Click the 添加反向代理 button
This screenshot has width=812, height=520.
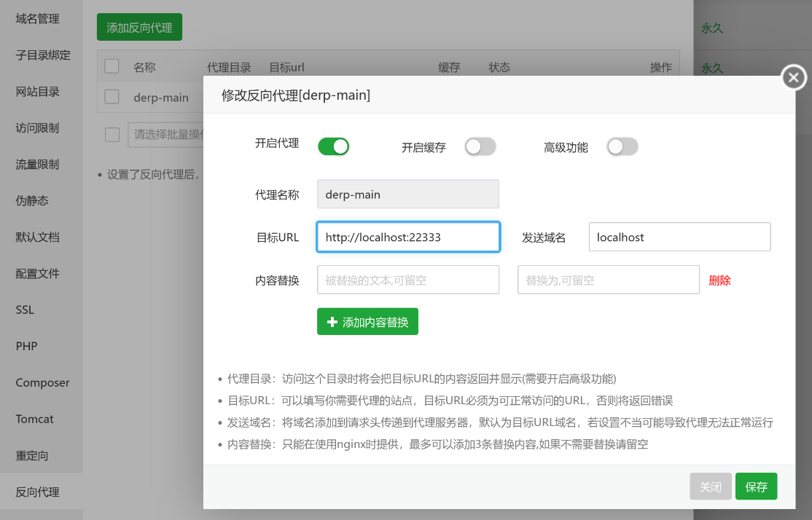tap(139, 28)
